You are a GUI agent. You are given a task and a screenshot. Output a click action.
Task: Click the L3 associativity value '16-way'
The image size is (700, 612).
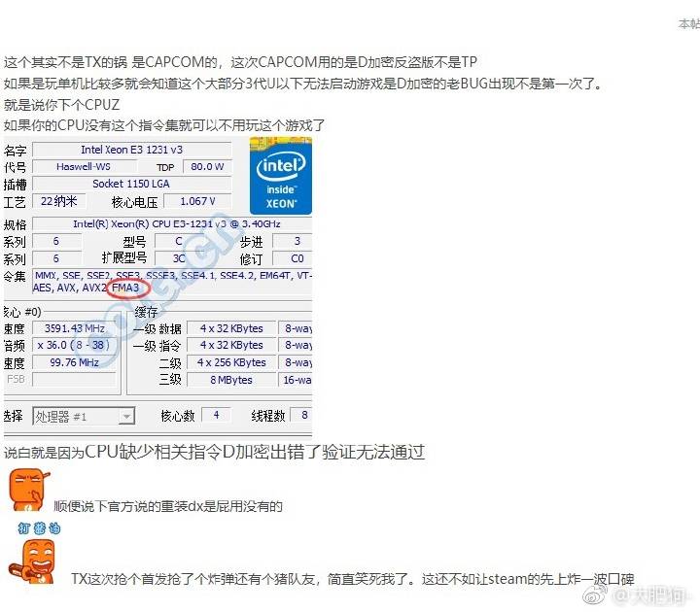tap(296, 380)
